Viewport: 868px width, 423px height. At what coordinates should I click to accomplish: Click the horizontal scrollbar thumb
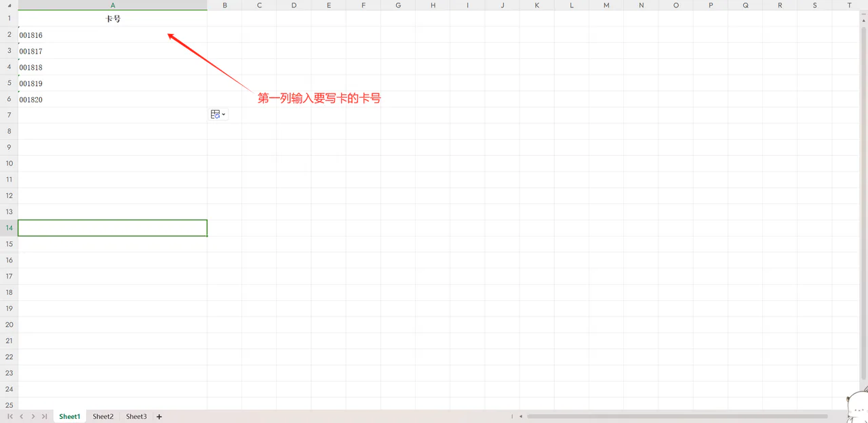pos(677,416)
